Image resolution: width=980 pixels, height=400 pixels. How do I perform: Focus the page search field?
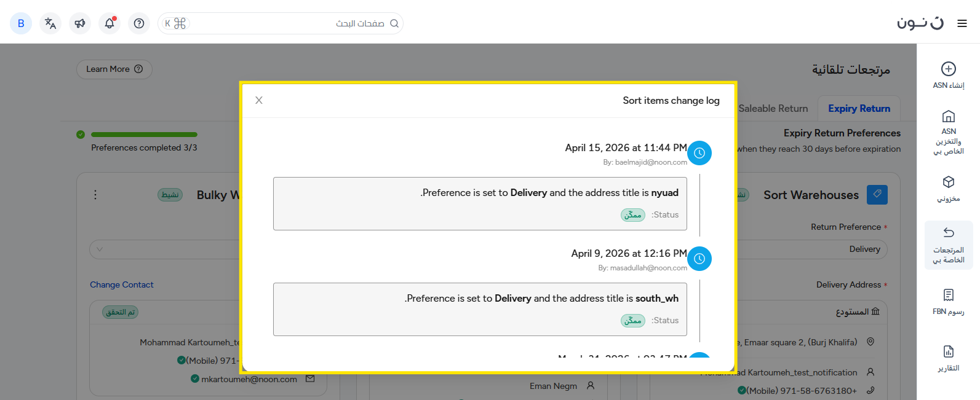click(289, 23)
